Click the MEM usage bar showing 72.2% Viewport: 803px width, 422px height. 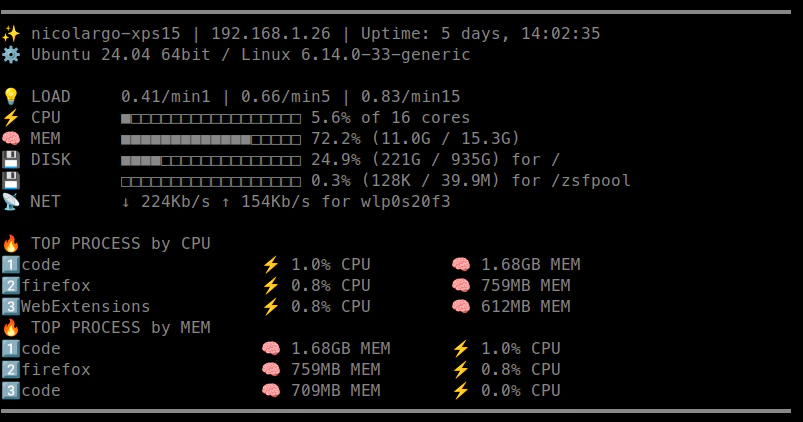coord(210,140)
